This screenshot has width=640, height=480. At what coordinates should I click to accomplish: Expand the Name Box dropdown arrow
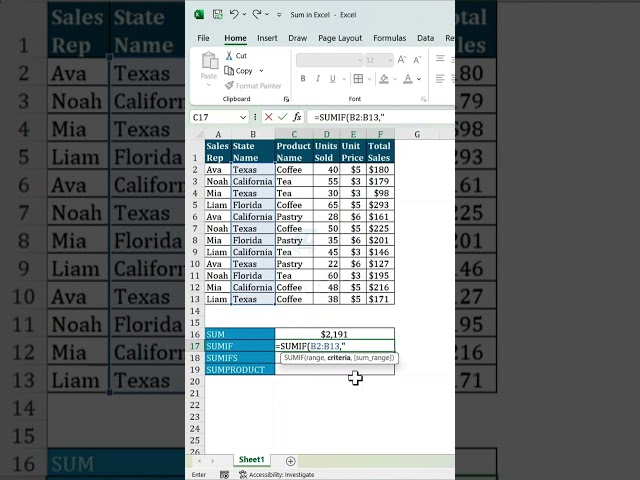click(x=243, y=118)
